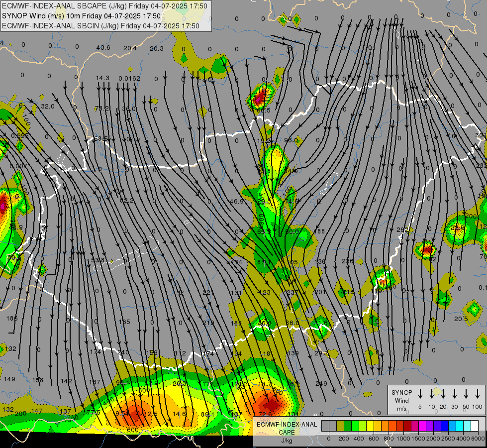Click the 1500 tick label on CAPE scale
Screen dimensions: 487x448
tap(418, 439)
